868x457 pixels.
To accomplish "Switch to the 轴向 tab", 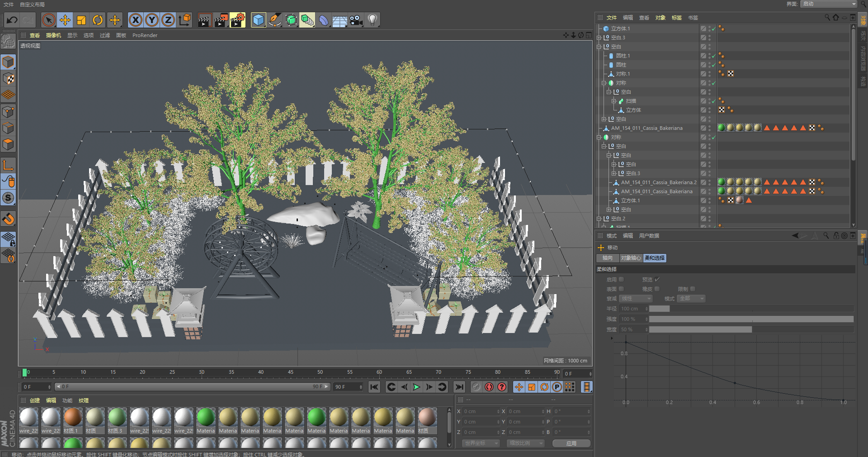I will coord(608,258).
